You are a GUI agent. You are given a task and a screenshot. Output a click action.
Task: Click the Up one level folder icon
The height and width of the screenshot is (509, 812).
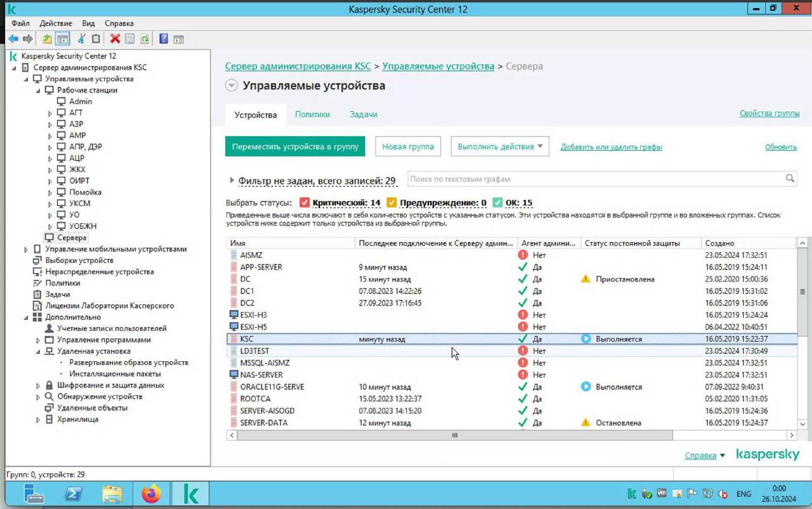[x=48, y=39]
